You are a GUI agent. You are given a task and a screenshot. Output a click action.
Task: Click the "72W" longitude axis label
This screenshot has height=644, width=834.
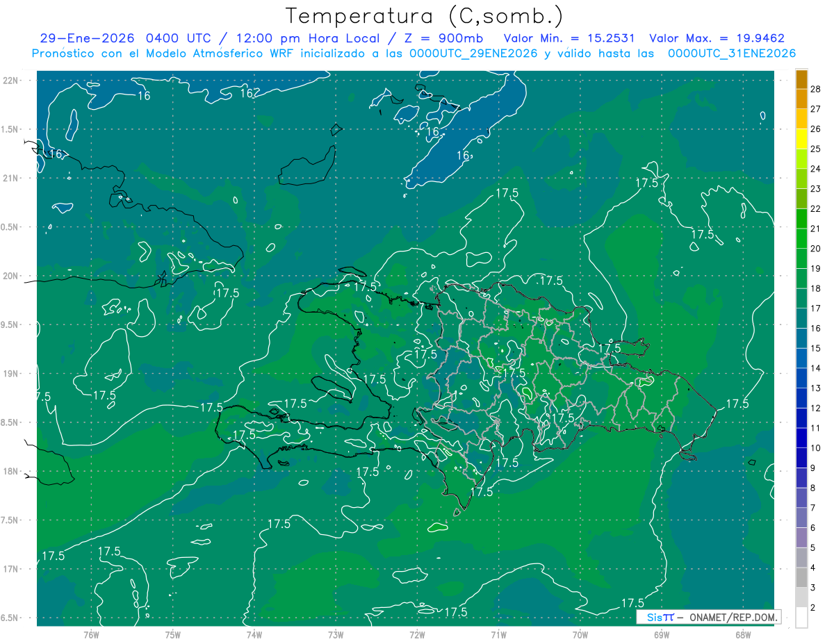click(417, 635)
